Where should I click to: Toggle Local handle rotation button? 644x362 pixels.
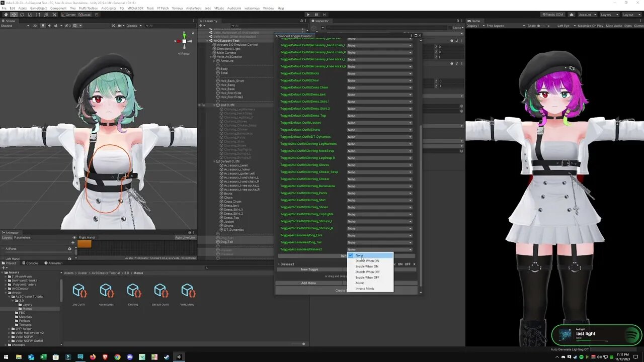click(x=84, y=15)
